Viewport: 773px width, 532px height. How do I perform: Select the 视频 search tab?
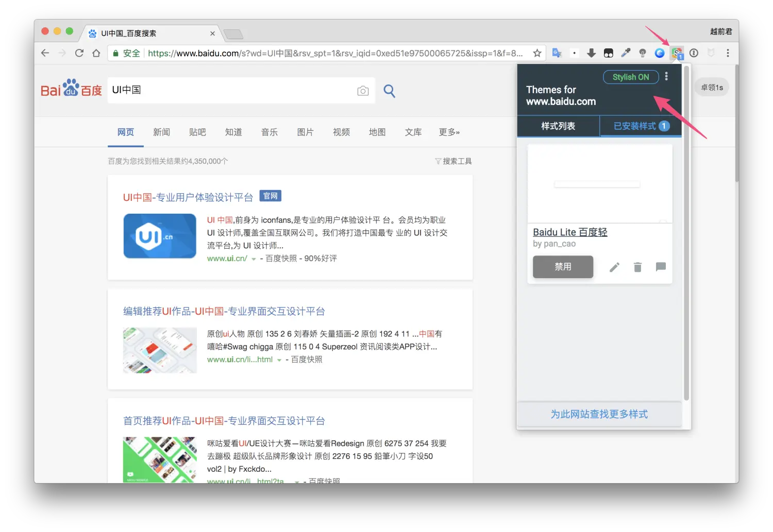[341, 132]
